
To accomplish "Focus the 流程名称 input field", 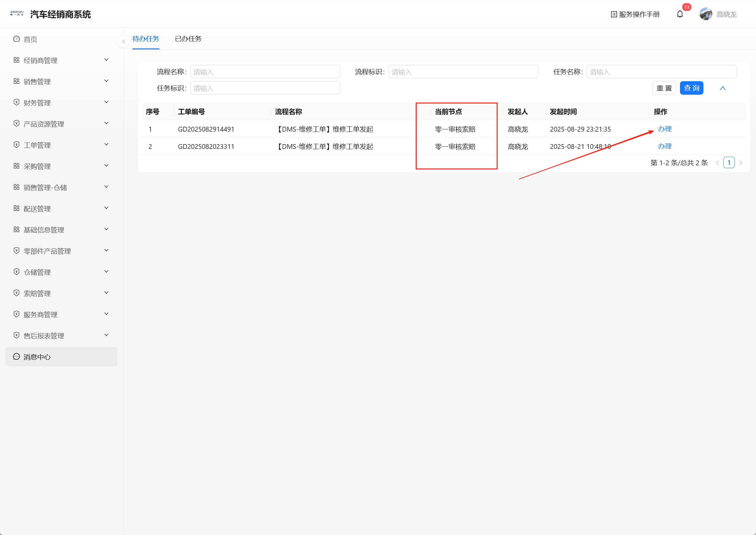I will pyautogui.click(x=265, y=72).
